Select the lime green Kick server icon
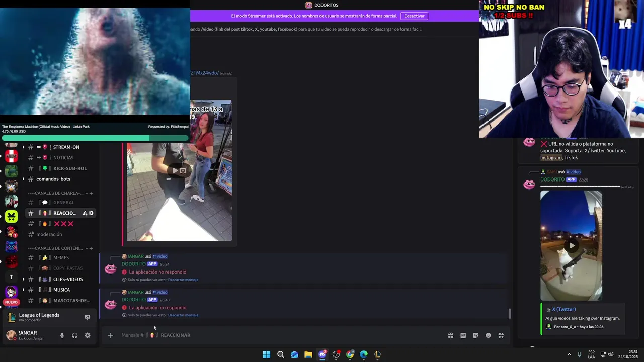The height and width of the screenshot is (362, 644). click(x=11, y=216)
